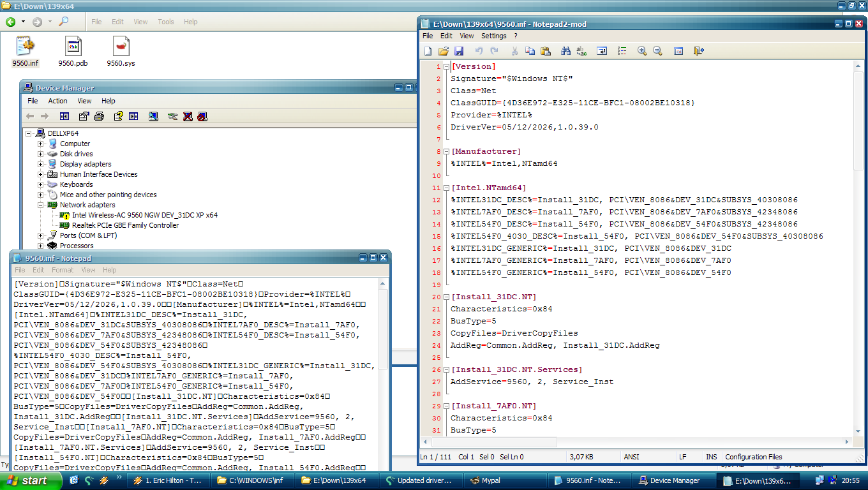Click the Open file icon in Notepad2-mod
The image size is (868, 490).
pyautogui.click(x=444, y=51)
